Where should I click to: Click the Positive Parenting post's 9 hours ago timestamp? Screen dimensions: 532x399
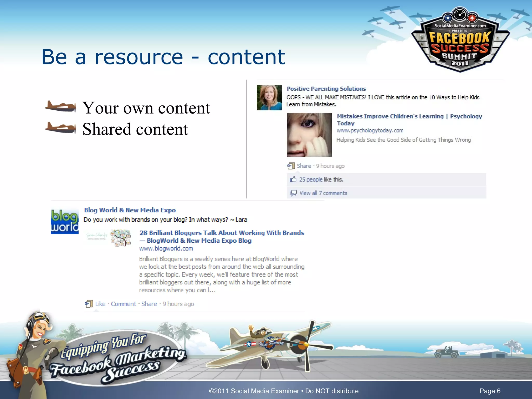(330, 166)
